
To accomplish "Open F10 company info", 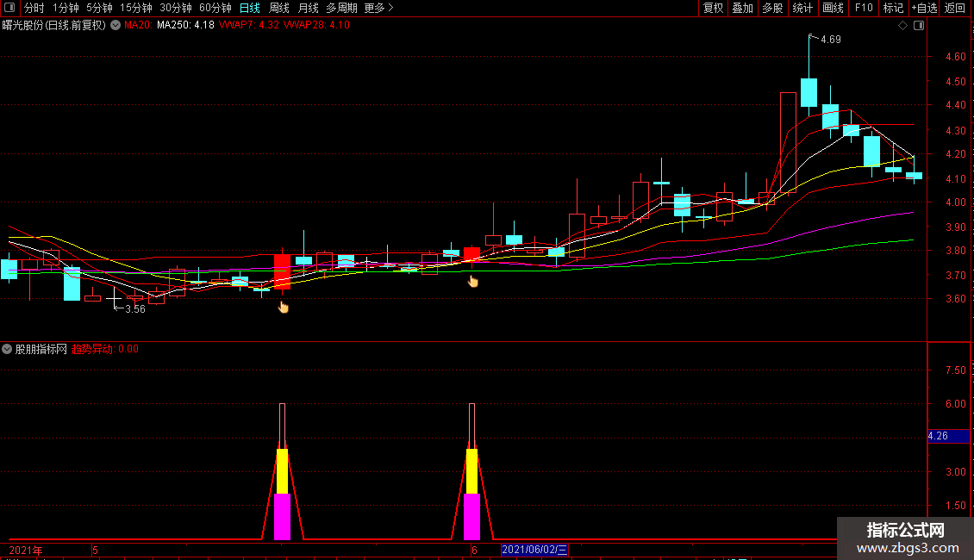I will [864, 8].
